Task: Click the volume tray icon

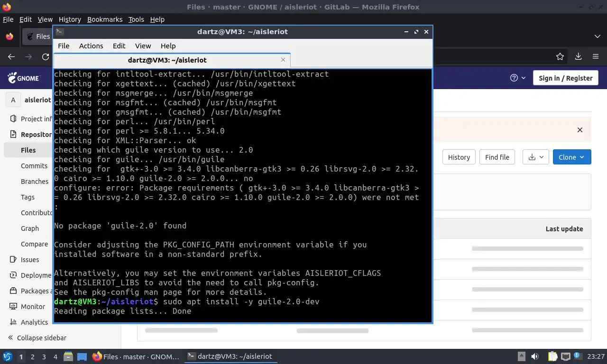Action: click(x=535, y=356)
